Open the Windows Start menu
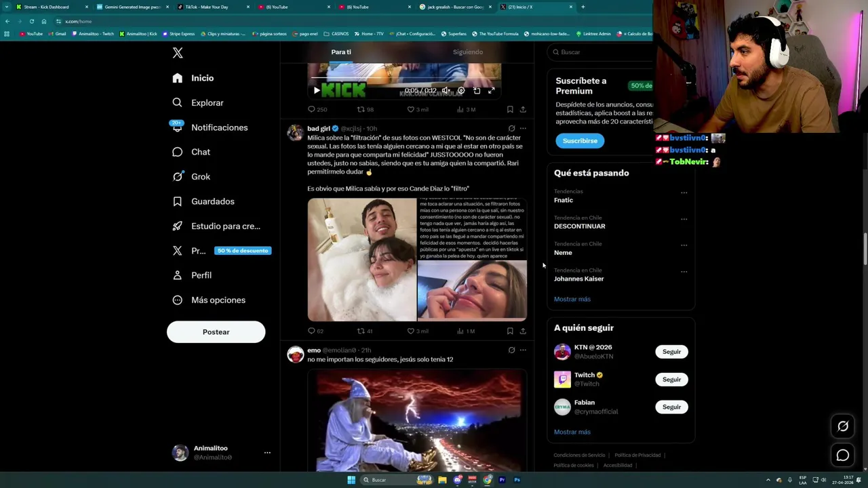The height and width of the screenshot is (488, 868). 351,480
